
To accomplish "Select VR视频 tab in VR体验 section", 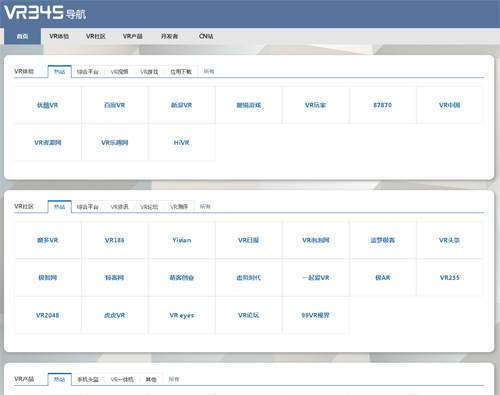I will (x=119, y=72).
